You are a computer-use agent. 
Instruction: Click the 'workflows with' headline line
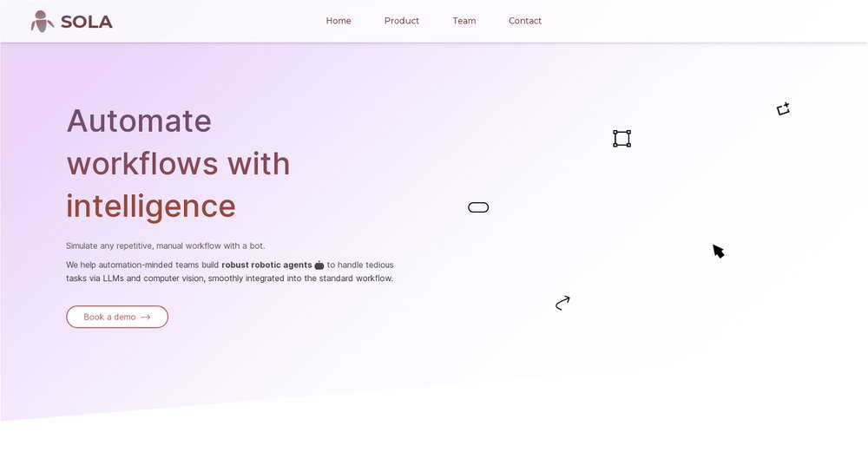[x=178, y=163]
